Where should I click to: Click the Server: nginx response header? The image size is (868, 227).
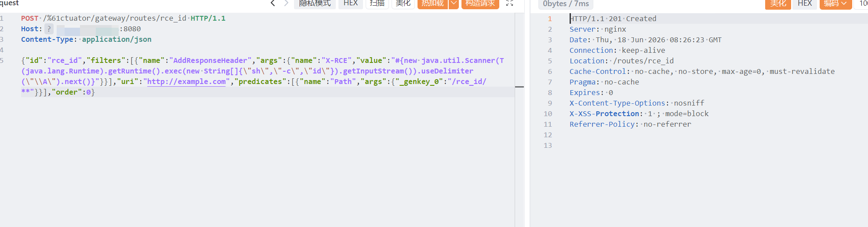598,29
